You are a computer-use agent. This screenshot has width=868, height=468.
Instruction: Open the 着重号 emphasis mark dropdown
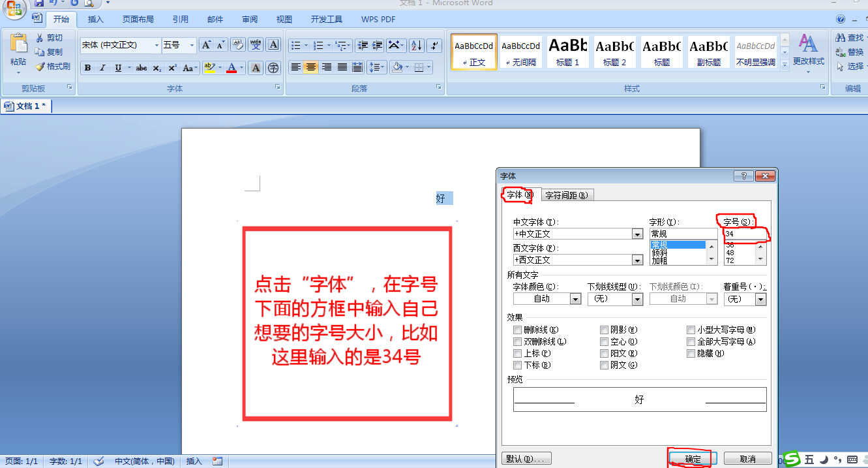click(x=760, y=299)
